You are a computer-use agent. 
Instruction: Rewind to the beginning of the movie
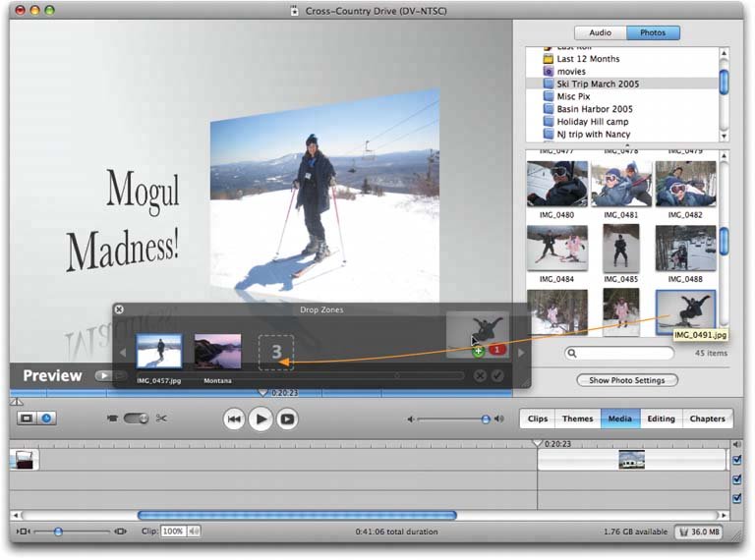click(x=234, y=420)
